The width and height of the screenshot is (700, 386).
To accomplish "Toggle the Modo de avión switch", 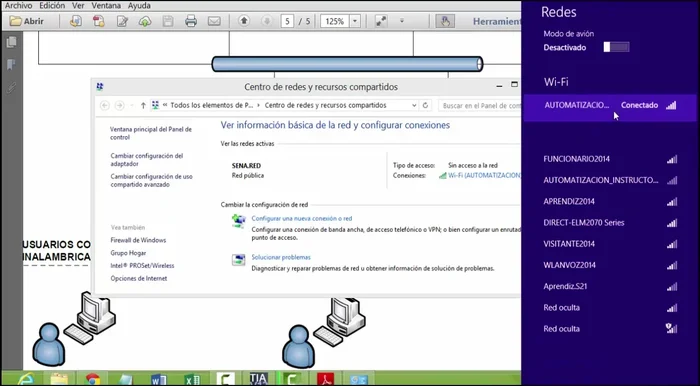I will 617,47.
